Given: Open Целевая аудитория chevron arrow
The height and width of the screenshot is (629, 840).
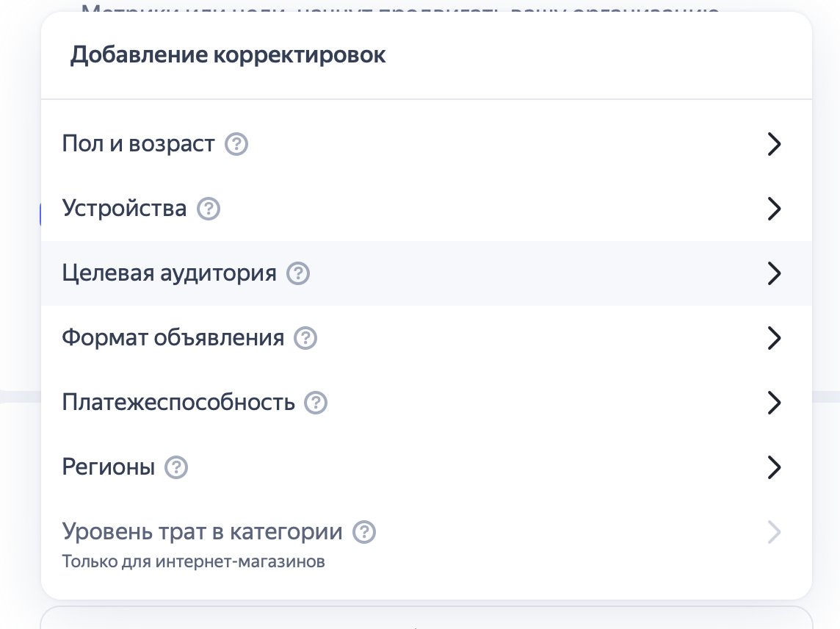Looking at the screenshot, I should (x=774, y=273).
